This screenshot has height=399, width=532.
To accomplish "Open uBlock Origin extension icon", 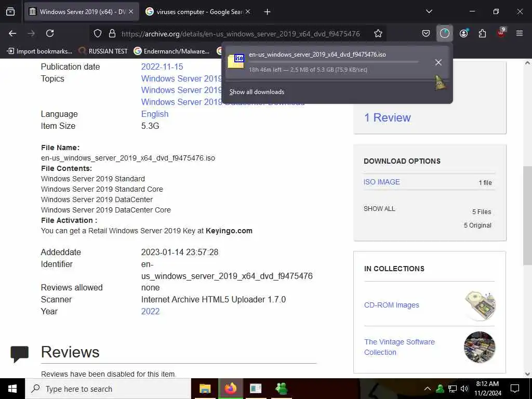I will coord(501,33).
